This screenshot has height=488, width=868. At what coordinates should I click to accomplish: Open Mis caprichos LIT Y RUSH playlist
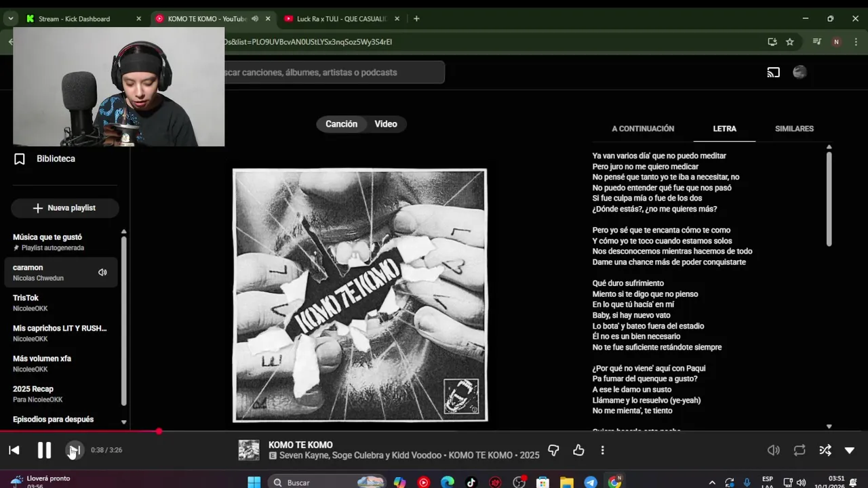click(61, 333)
